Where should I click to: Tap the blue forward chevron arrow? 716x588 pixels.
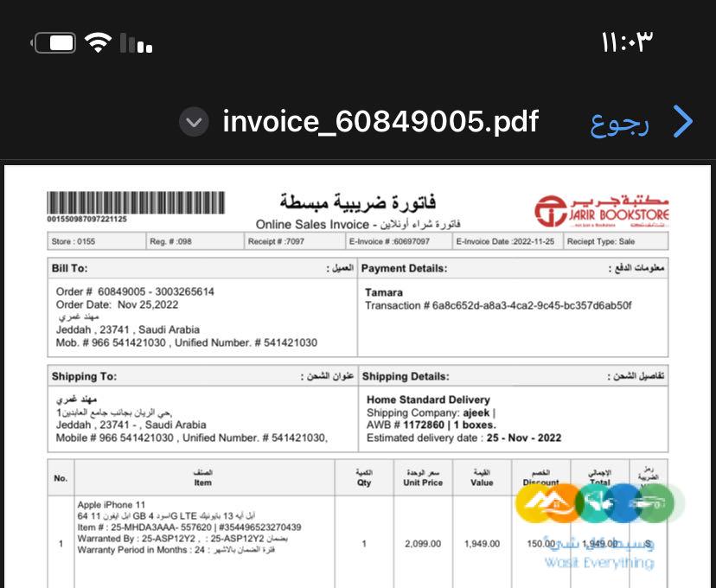684,121
